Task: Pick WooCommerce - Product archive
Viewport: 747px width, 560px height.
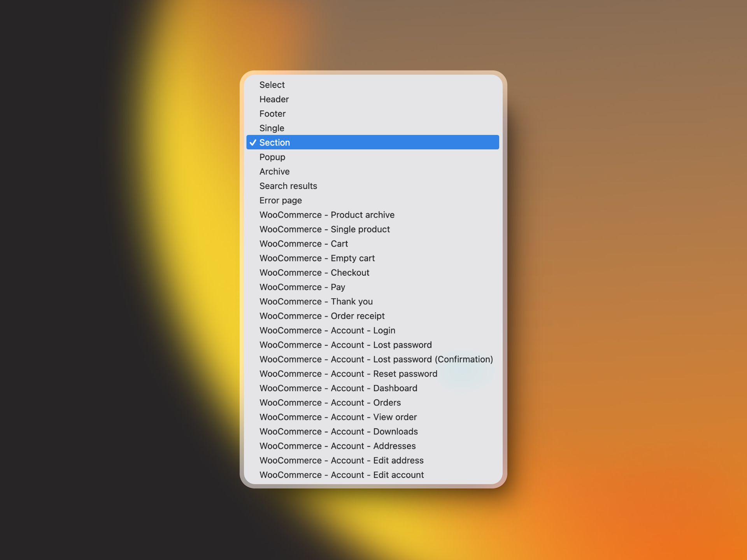Action: click(373, 215)
